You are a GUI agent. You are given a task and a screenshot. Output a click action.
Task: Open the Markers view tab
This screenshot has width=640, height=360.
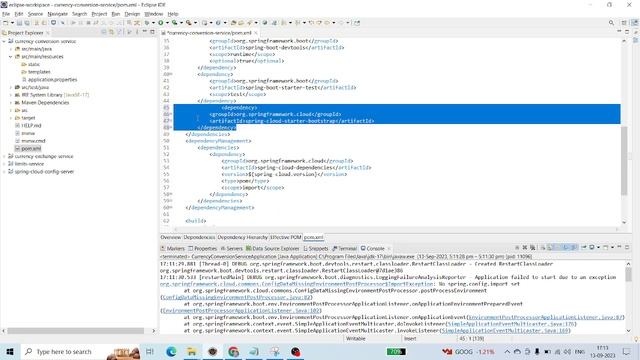click(173, 248)
